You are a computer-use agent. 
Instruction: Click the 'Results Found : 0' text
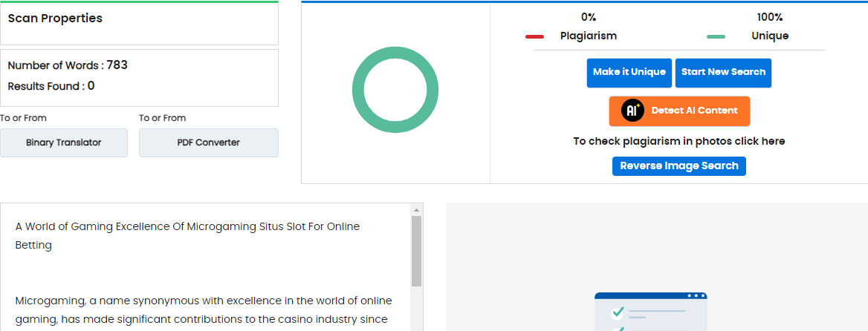(51, 86)
